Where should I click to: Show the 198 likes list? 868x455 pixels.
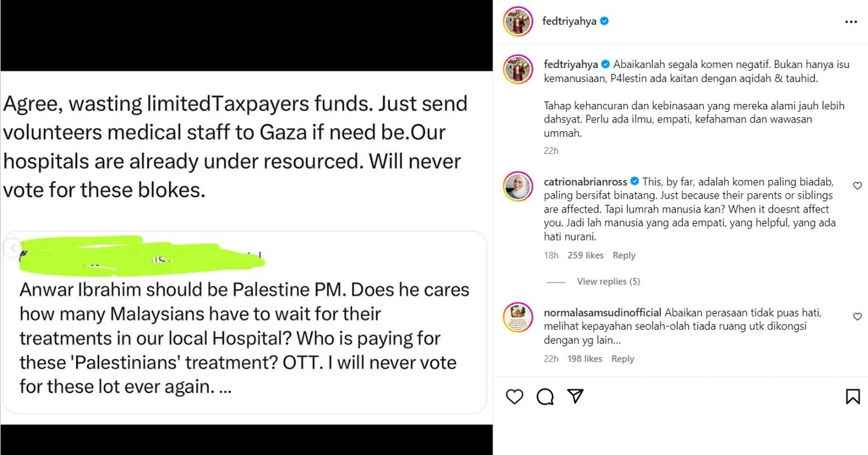584,359
